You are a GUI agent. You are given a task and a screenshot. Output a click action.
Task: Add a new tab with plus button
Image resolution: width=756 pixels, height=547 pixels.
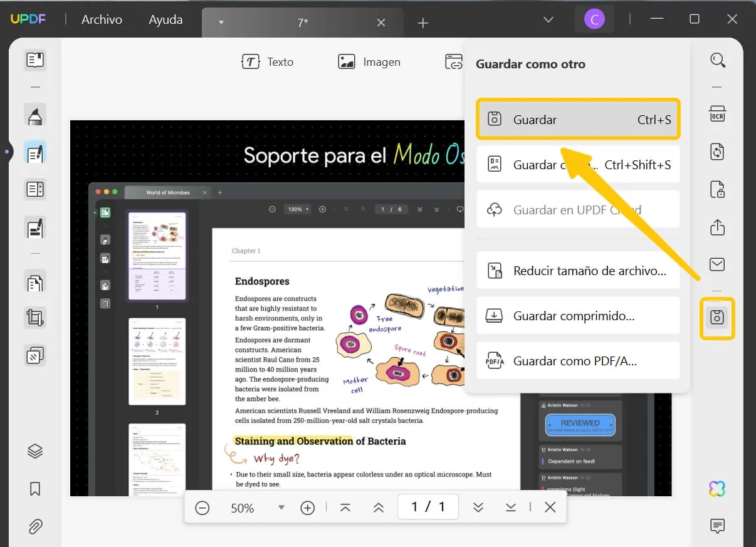[423, 23]
